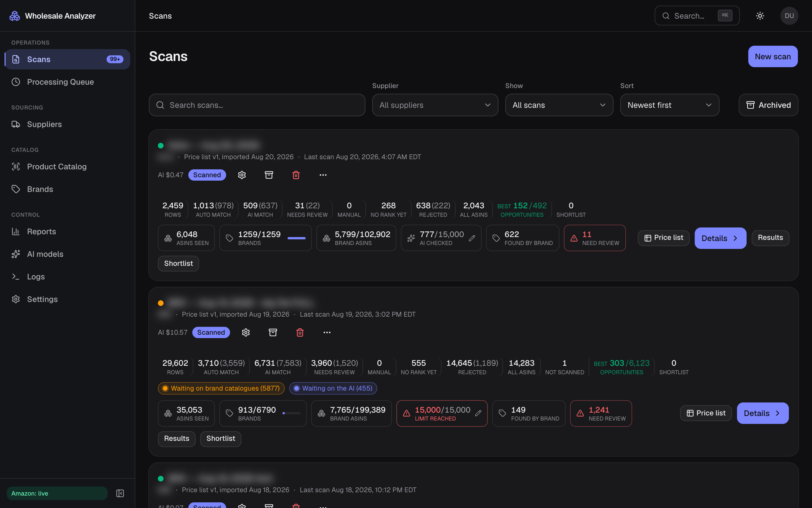The width and height of the screenshot is (812, 508).
Task: Open Results for the 29,602 rows scan
Action: (177, 439)
